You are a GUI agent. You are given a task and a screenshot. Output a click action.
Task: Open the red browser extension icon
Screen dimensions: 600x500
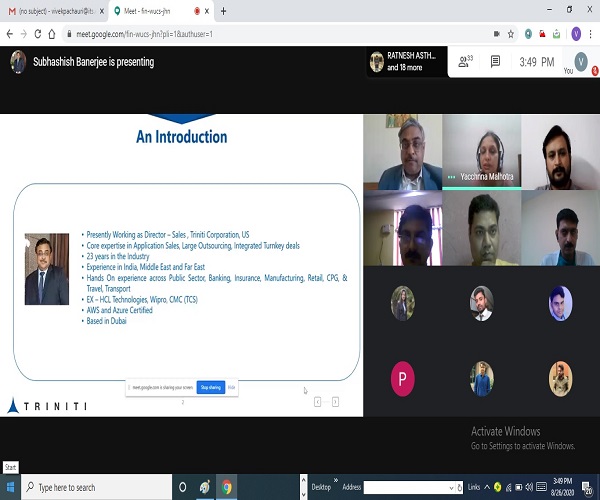point(542,34)
